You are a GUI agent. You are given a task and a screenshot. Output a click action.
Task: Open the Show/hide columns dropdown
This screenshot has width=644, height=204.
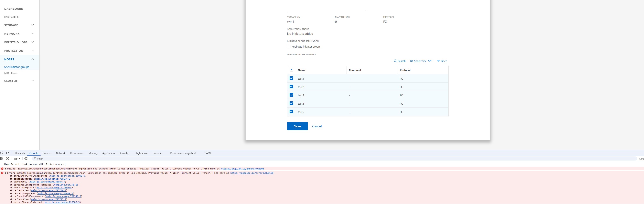click(x=420, y=61)
